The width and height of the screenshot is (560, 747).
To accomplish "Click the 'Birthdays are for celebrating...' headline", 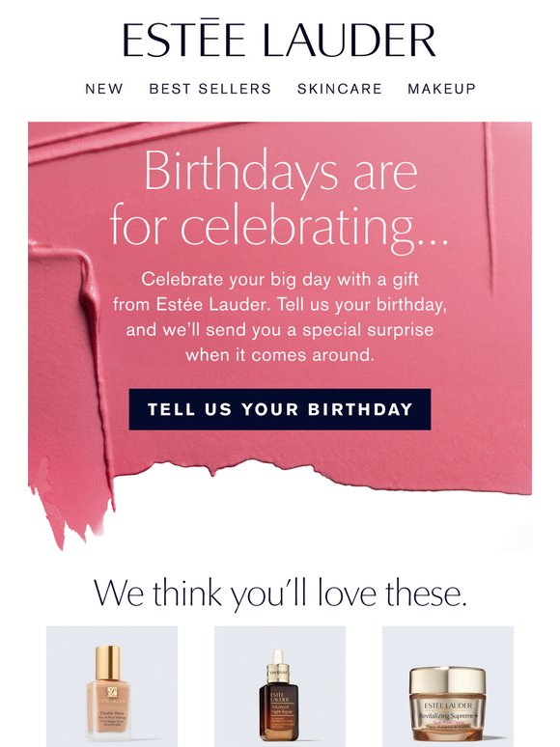I will (280, 199).
